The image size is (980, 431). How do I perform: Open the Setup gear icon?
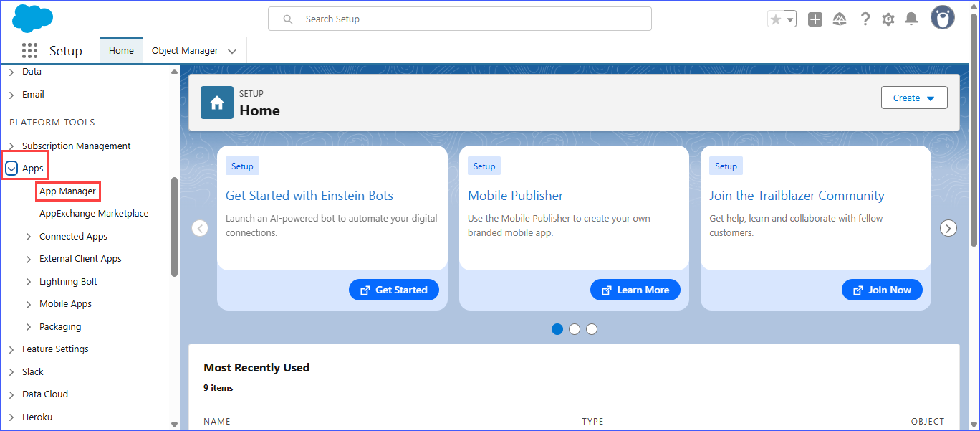click(888, 19)
